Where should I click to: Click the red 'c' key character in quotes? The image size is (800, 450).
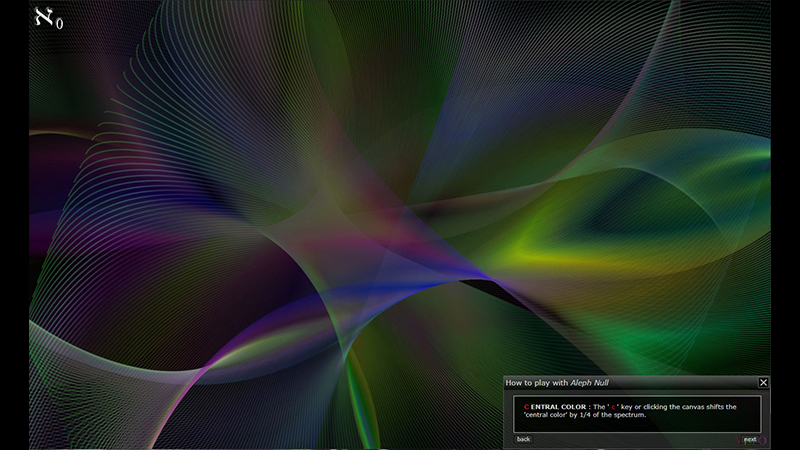613,406
